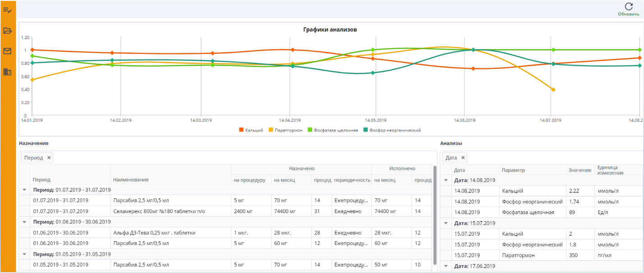Open the mail envelope sidebar icon
Image resolution: width=644 pixels, height=273 pixels.
[x=7, y=51]
